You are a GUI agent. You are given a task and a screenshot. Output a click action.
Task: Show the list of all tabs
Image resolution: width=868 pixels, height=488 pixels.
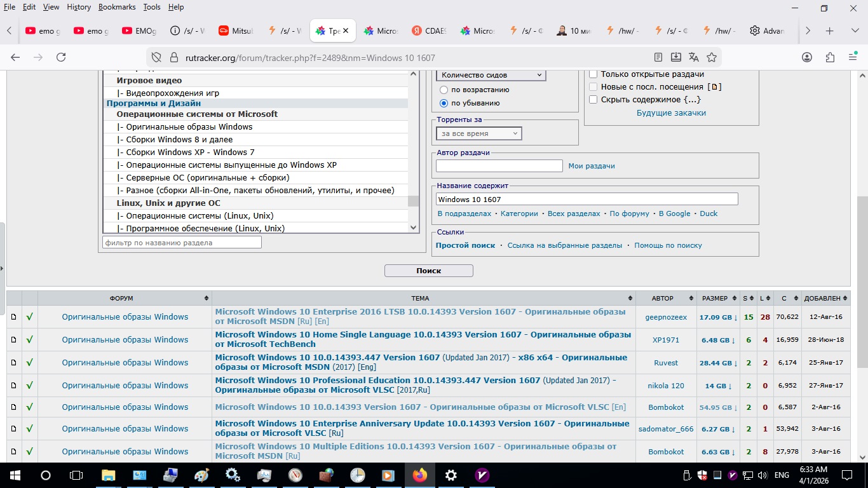click(x=855, y=30)
